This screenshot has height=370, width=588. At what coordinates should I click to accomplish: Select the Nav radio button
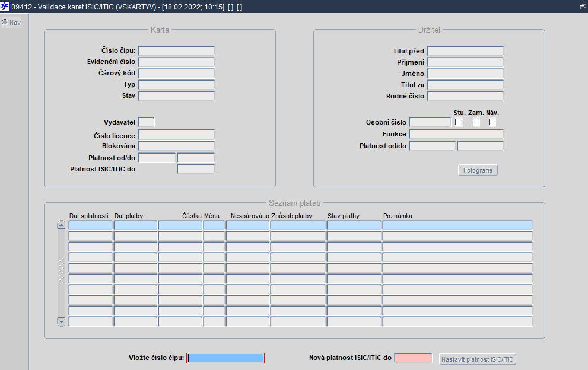coord(5,22)
